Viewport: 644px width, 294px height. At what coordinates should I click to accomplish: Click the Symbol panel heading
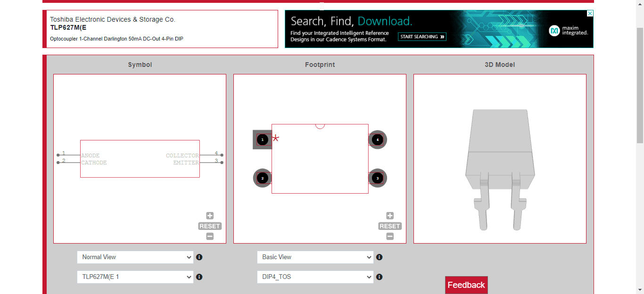(x=140, y=65)
